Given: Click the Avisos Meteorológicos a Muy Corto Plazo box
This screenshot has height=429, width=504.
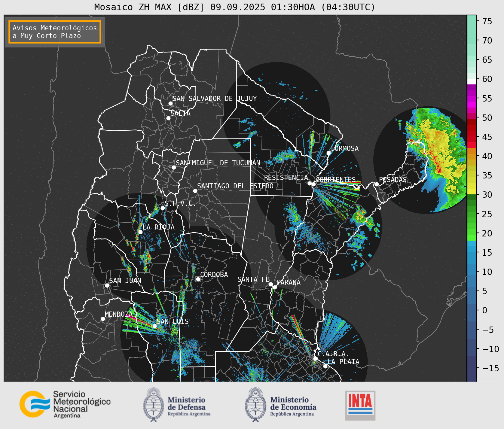Looking at the screenshot, I should pyautogui.click(x=55, y=32).
